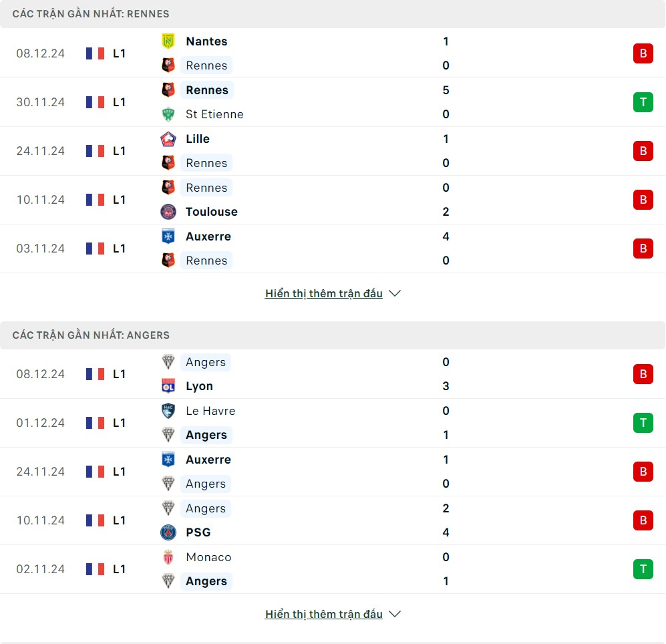The height and width of the screenshot is (644, 666).
Task: Click the Lyon club crest icon
Action: tap(168, 386)
